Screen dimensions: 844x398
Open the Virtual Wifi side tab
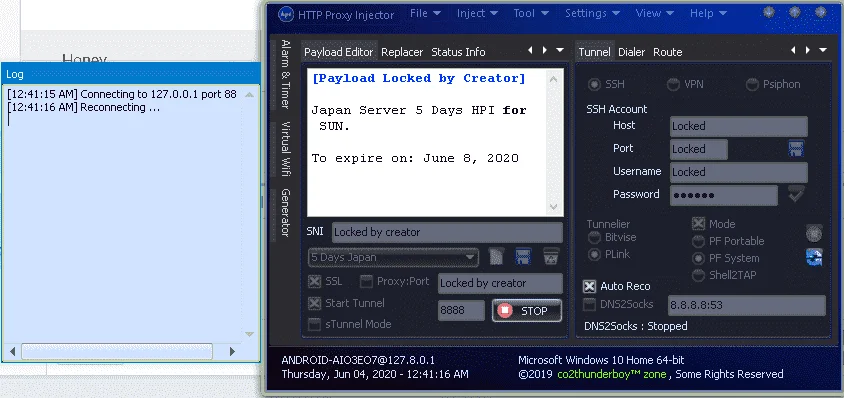[x=286, y=149]
